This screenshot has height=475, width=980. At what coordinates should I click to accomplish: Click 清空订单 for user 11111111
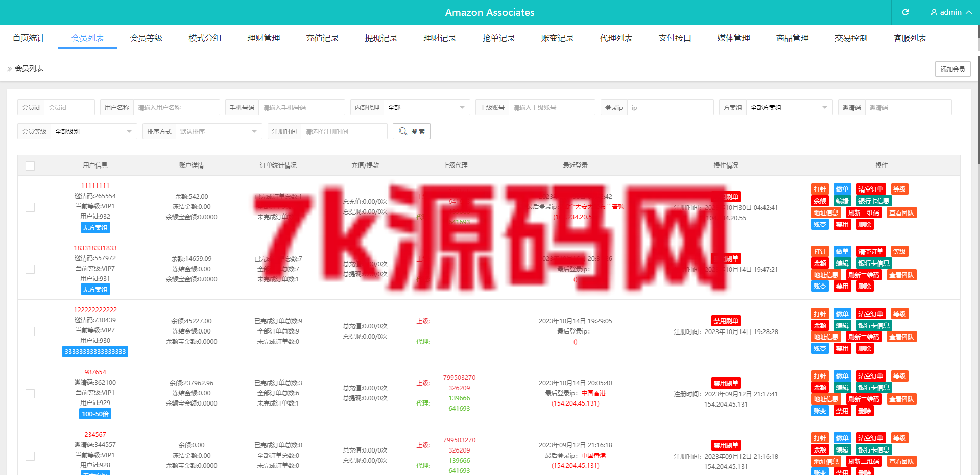871,189
